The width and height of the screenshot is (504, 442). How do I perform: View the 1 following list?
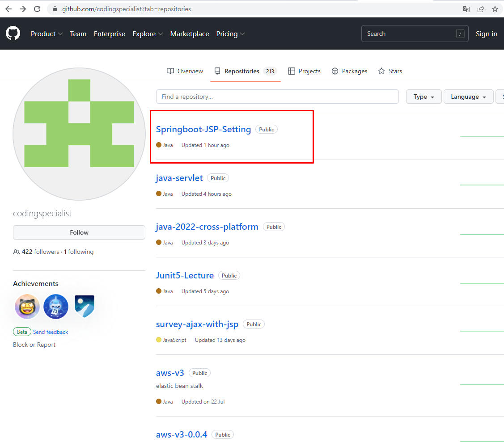78,252
